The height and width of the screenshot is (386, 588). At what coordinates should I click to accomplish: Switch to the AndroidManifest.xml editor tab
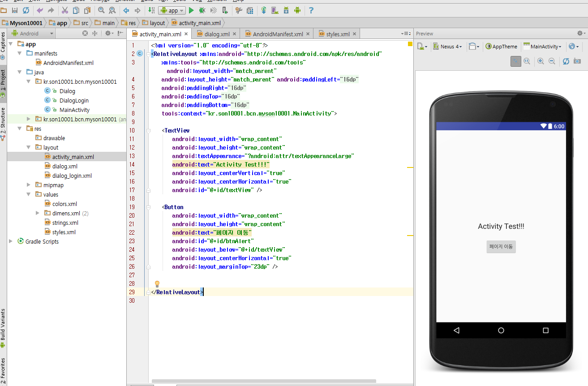coord(276,34)
